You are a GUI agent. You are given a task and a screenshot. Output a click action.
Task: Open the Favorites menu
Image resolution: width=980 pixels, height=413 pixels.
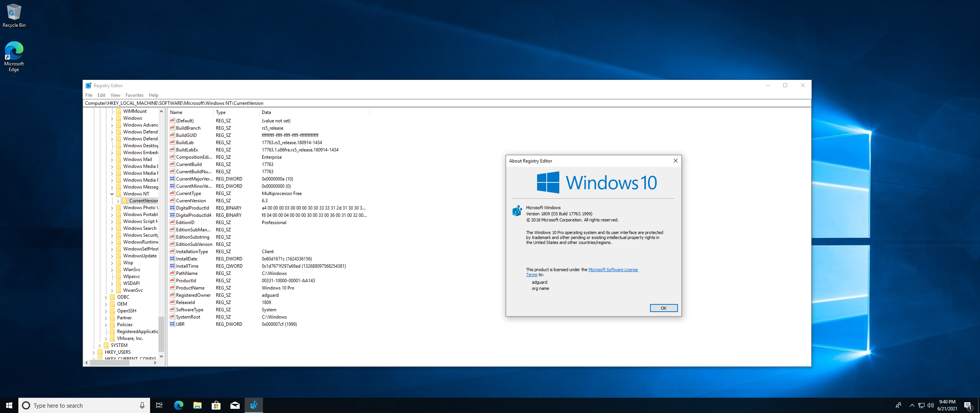134,95
